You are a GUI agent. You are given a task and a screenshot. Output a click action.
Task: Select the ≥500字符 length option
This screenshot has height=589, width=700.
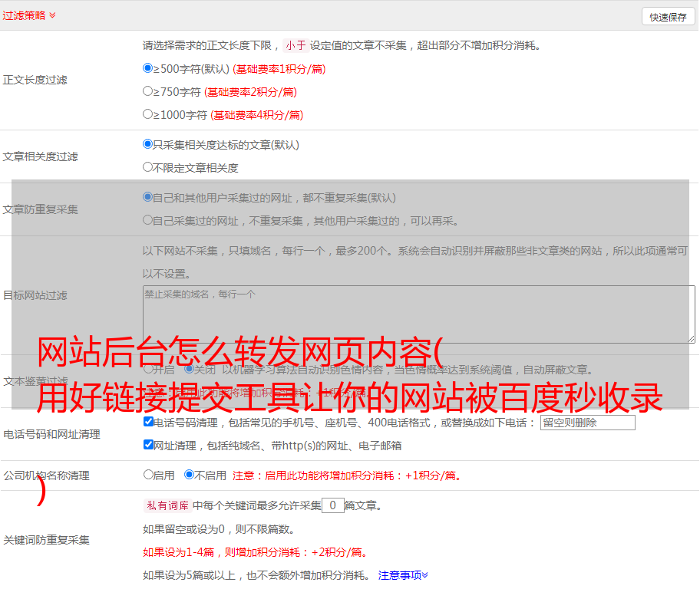[x=148, y=68]
